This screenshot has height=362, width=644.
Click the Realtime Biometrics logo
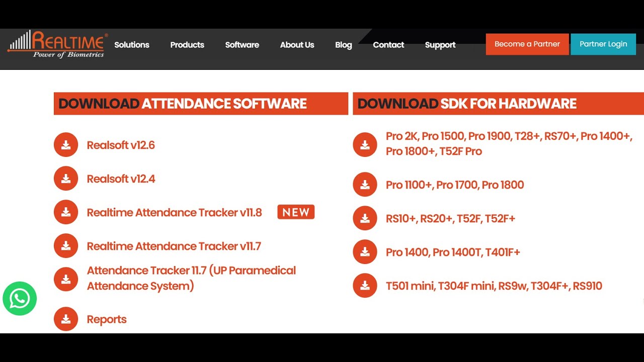tap(57, 44)
